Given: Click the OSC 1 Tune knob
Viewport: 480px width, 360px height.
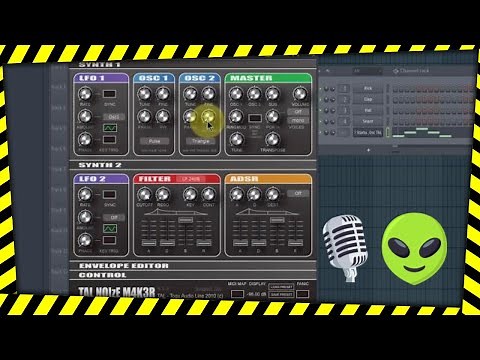Looking at the screenshot, I should pyautogui.click(x=144, y=94).
